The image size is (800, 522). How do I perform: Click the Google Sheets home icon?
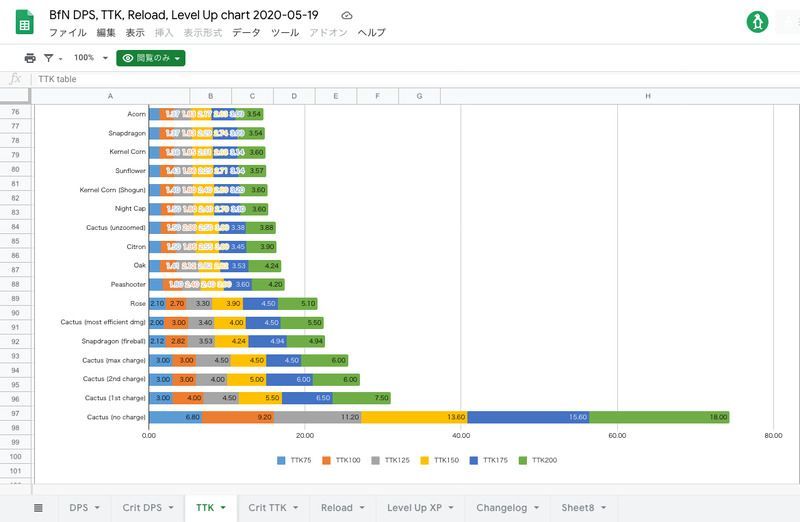point(20,23)
